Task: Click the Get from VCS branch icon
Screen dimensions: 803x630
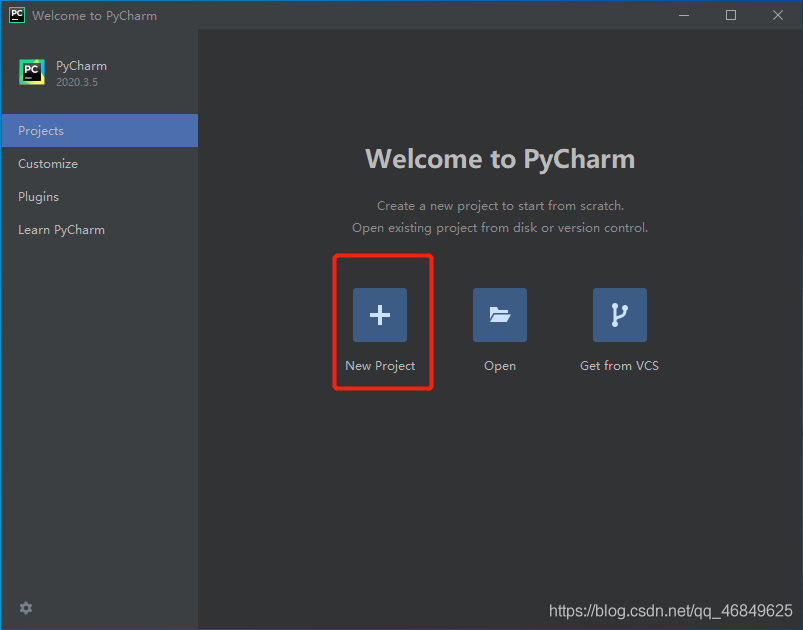Action: [x=620, y=314]
